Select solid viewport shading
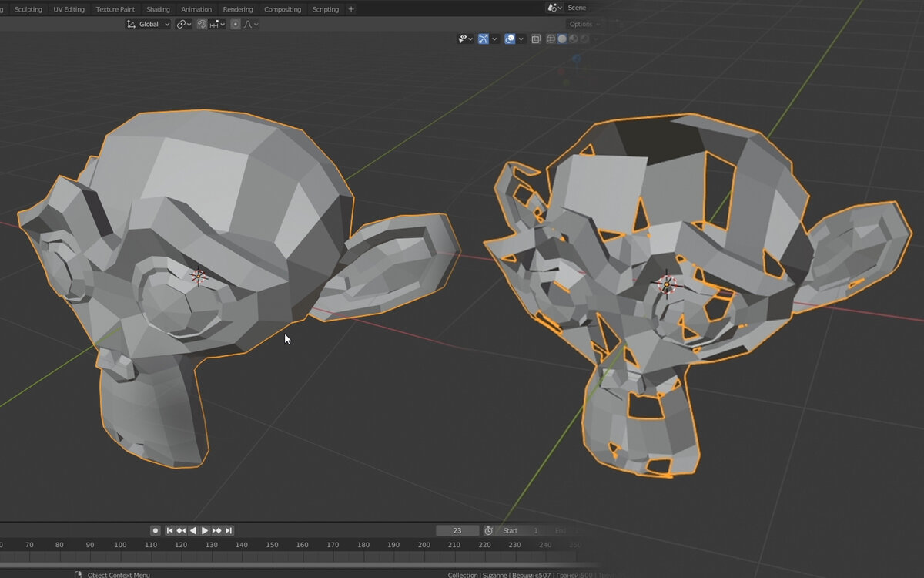Image resolution: width=924 pixels, height=578 pixels. point(562,39)
